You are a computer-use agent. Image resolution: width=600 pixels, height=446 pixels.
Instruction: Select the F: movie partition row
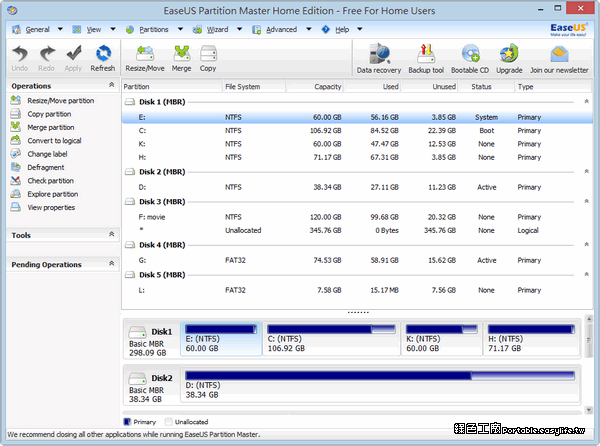coord(357,217)
